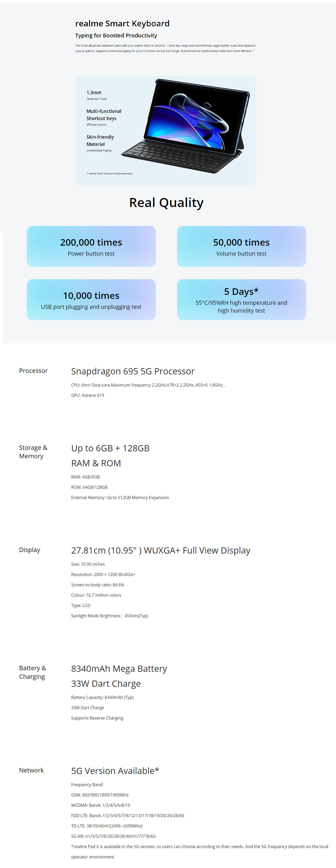The height and width of the screenshot is (868, 336).
Task: Click the Supports Reverse Charging text
Action: click(97, 718)
